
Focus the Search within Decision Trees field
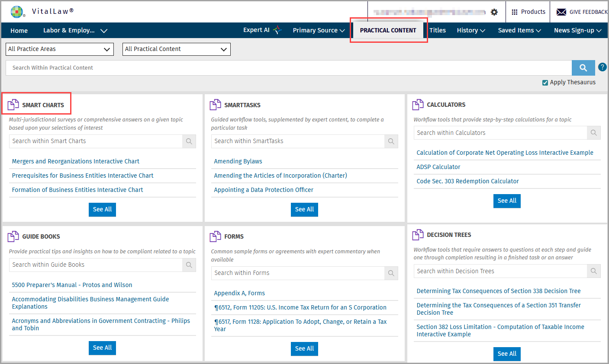[x=500, y=271]
